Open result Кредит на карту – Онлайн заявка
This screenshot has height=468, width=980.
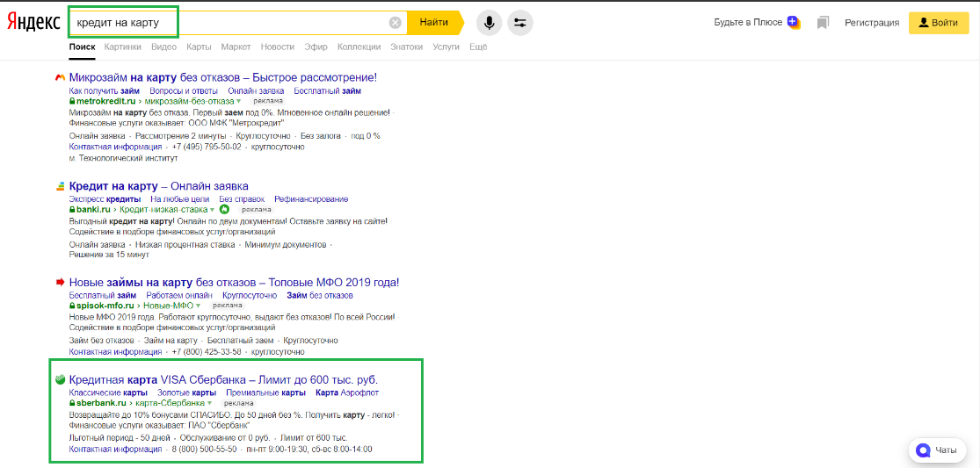159,186
